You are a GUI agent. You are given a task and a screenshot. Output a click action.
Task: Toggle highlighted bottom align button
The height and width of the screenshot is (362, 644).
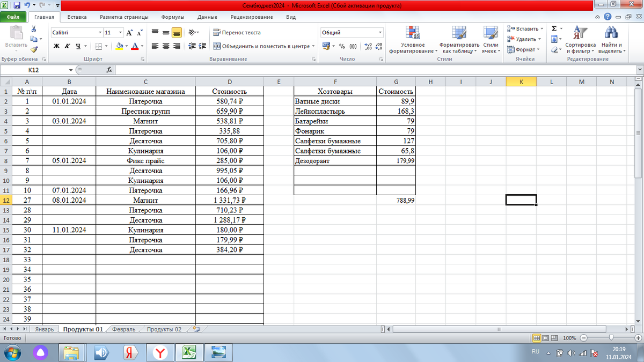pos(177,32)
